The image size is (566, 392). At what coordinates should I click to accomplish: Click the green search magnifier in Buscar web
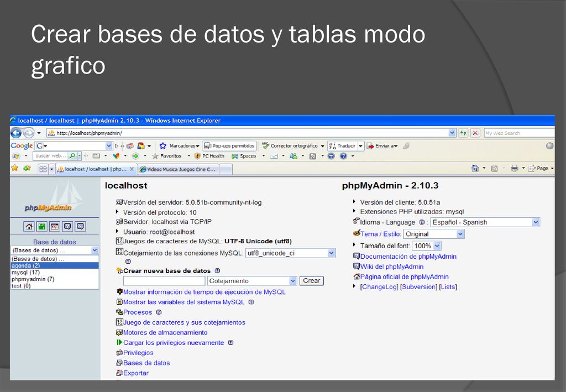click(x=72, y=156)
